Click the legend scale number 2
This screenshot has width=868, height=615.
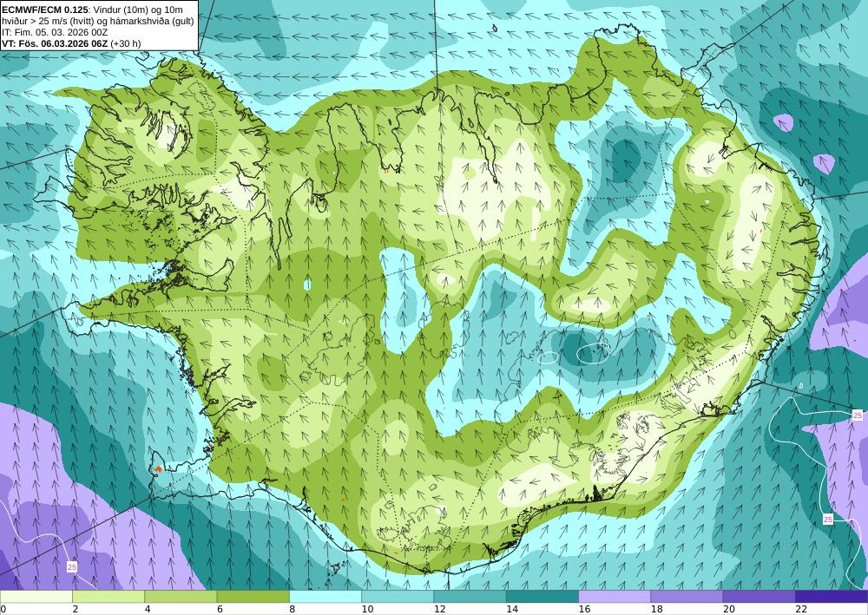[75, 609]
